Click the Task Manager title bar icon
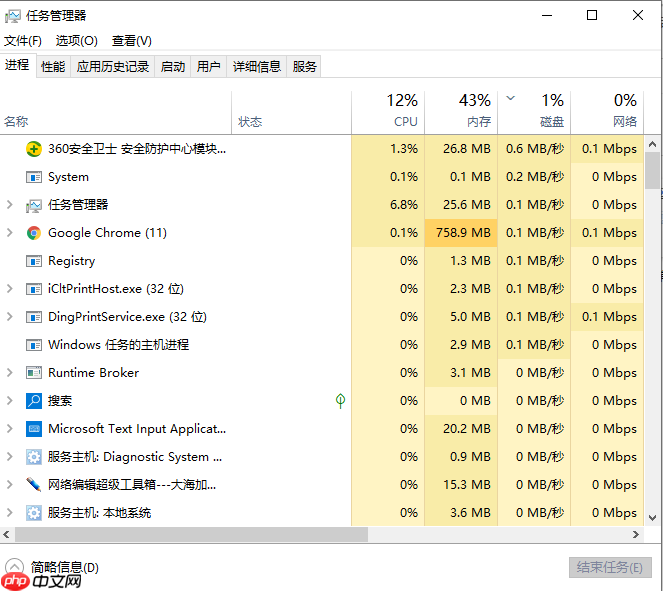Screen dimensions: 663x591 coord(13,16)
